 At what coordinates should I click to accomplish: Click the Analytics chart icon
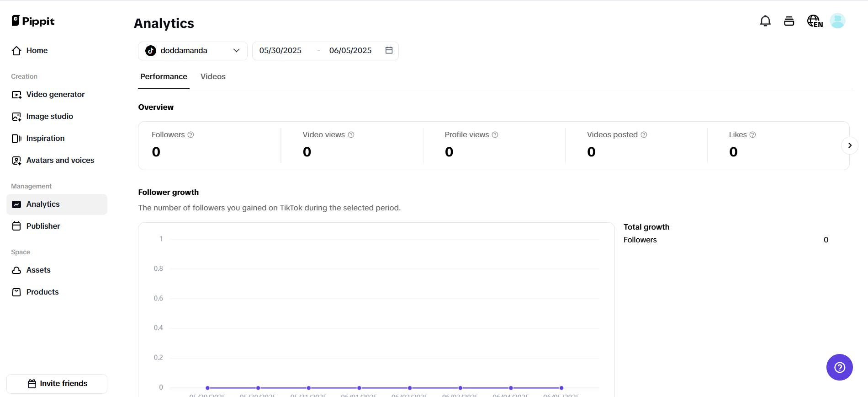coord(16,204)
